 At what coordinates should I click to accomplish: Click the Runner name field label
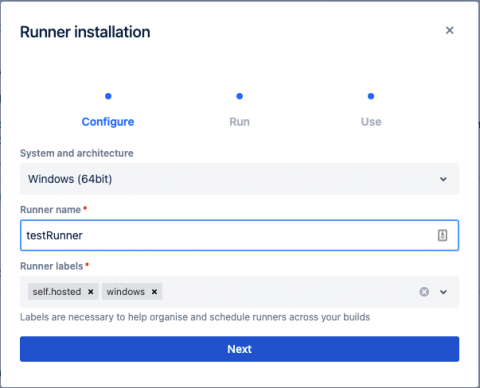[x=50, y=210]
